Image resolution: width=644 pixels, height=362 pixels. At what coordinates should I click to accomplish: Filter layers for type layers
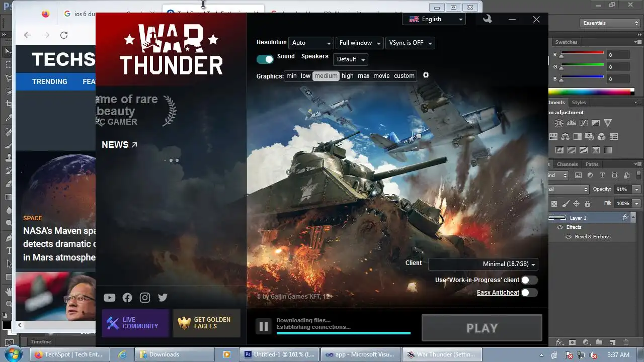(x=602, y=175)
